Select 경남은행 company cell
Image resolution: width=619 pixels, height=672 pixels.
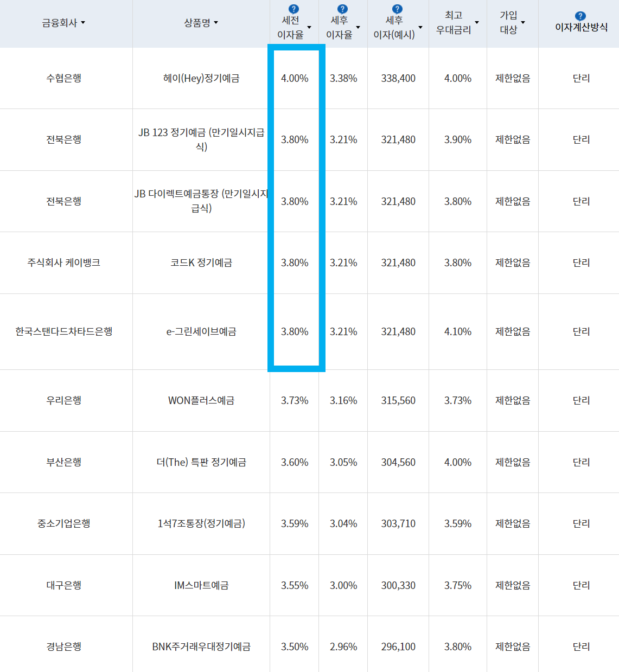pyautogui.click(x=64, y=647)
